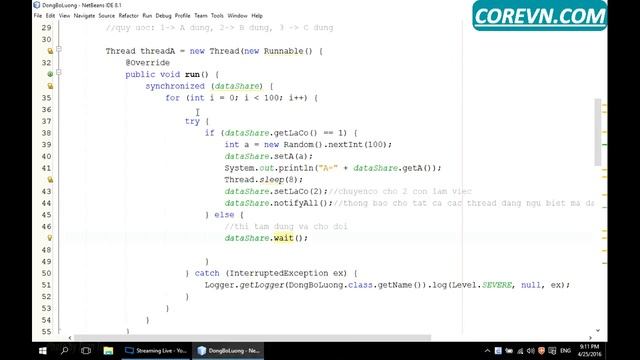Click green error-stripe mark near line 39
Viewport: 640px width, 360px height.
[x=604, y=144]
